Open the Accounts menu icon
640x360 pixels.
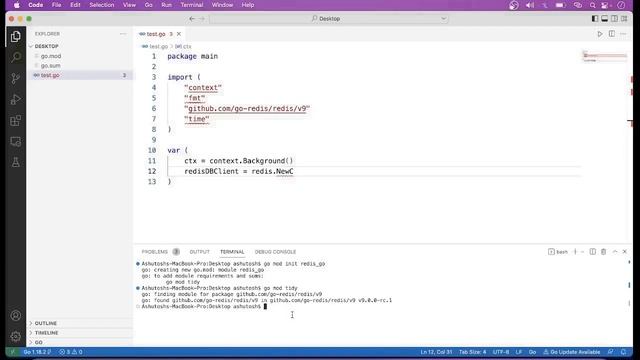pyautogui.click(x=16, y=316)
